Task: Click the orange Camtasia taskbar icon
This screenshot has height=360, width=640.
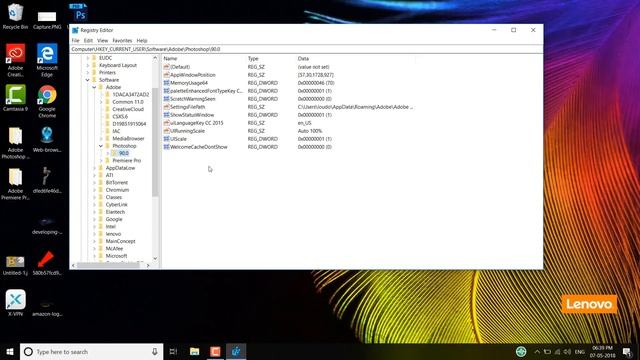Action: [215, 351]
